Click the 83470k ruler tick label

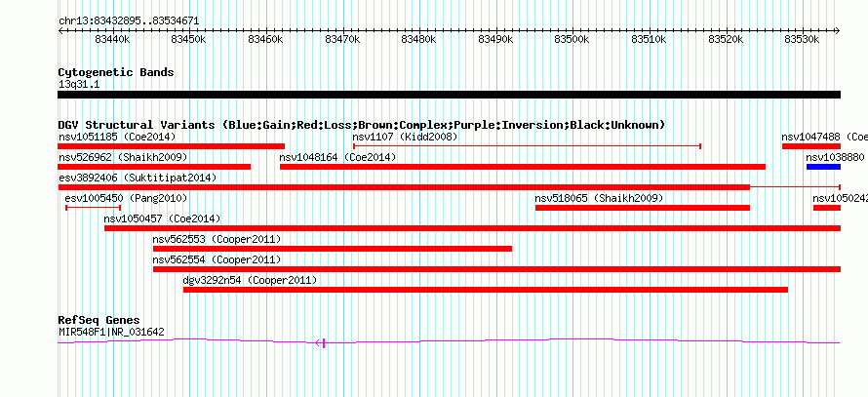point(342,39)
